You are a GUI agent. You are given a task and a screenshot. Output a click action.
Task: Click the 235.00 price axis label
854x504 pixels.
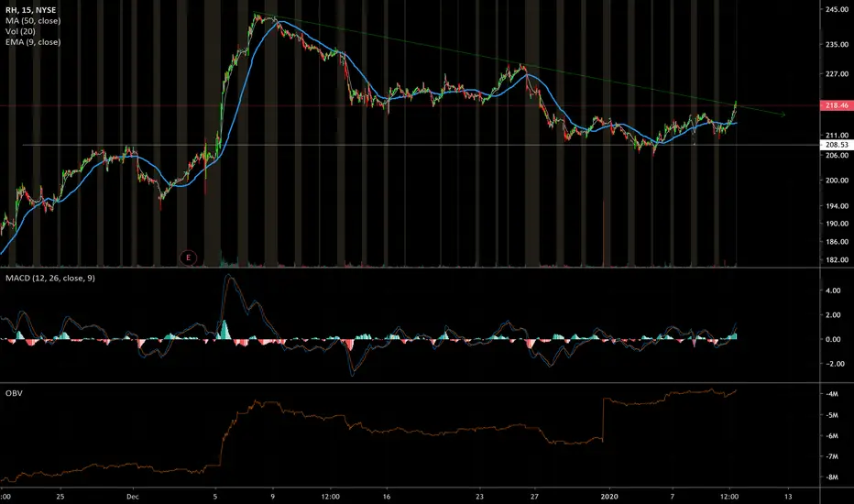point(837,45)
